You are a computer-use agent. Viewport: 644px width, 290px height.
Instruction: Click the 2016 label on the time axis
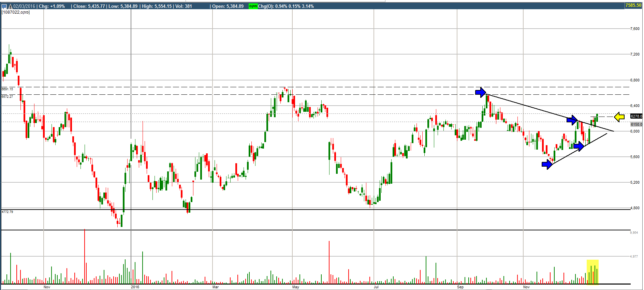[135, 287]
